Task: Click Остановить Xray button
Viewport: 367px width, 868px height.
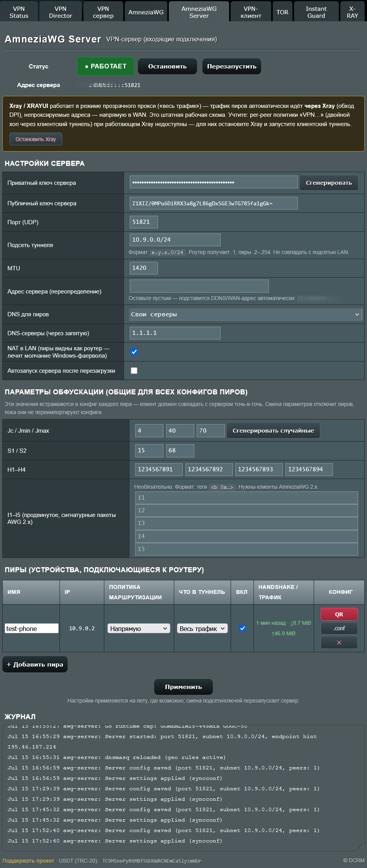Action: coord(36,139)
